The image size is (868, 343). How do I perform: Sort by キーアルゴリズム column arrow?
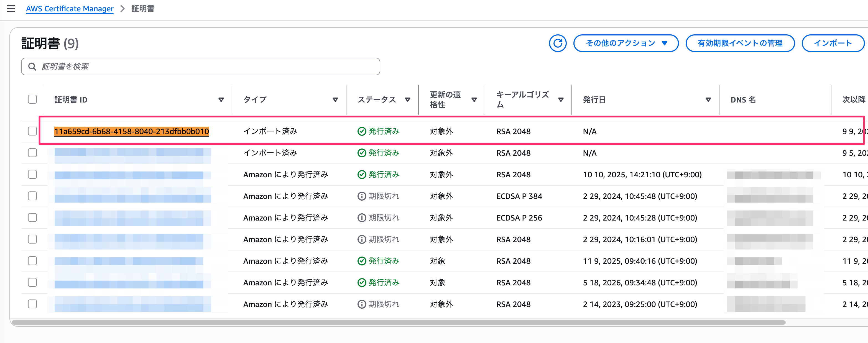point(561,100)
